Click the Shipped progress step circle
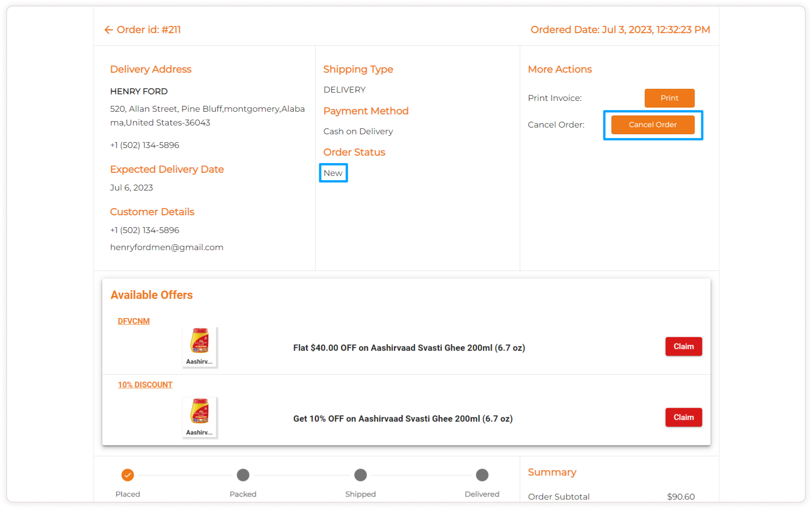 pos(360,475)
